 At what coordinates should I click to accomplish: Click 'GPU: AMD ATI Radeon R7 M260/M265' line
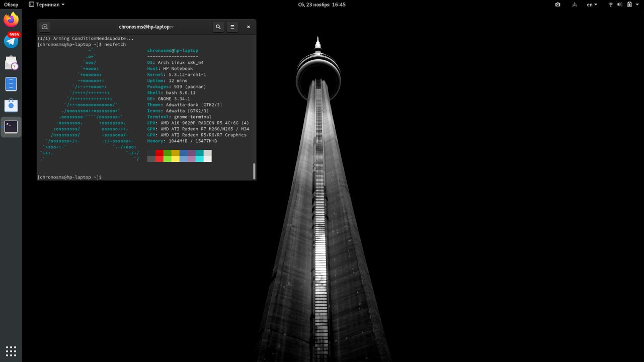(x=198, y=129)
